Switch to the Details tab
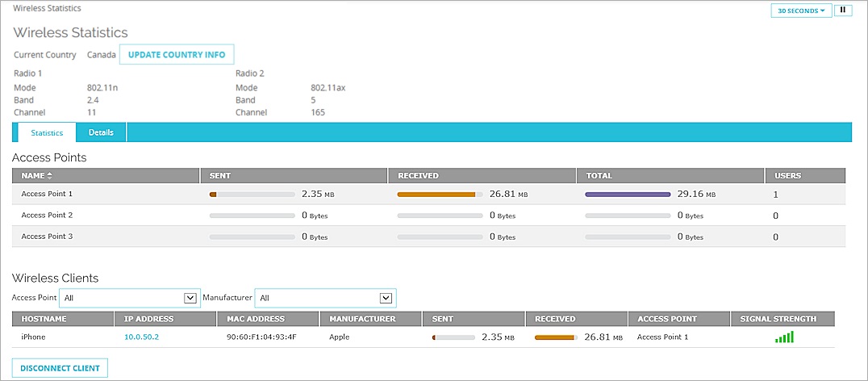The width and height of the screenshot is (868, 381). pos(101,132)
